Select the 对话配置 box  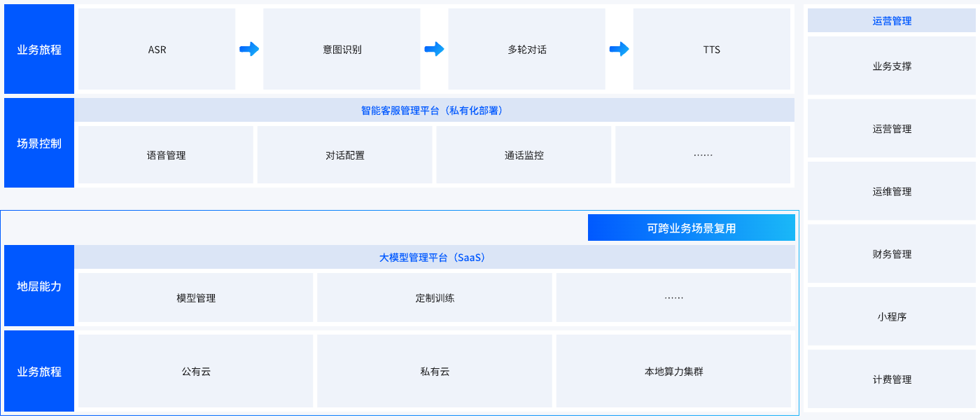344,155
